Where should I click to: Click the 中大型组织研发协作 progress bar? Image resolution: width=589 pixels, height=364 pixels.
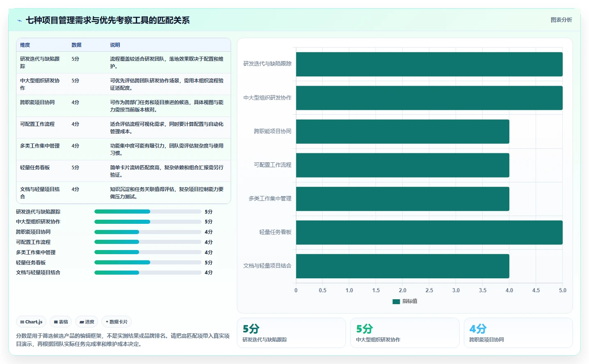pyautogui.click(x=148, y=222)
